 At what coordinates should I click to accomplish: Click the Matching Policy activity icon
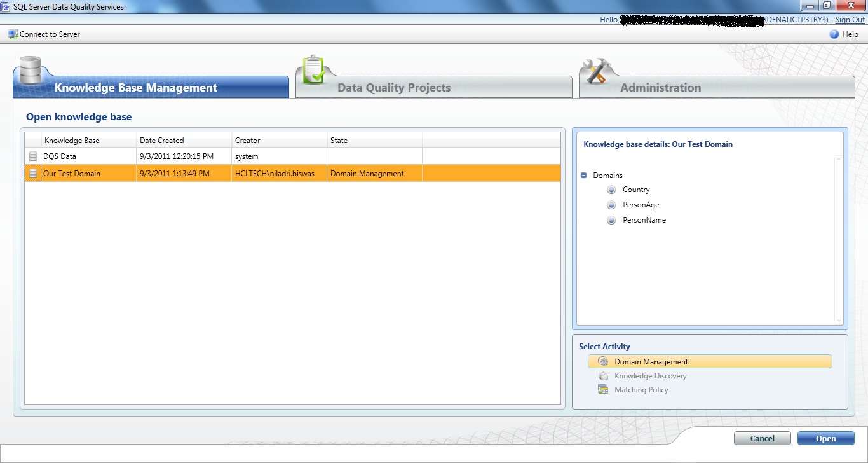603,390
